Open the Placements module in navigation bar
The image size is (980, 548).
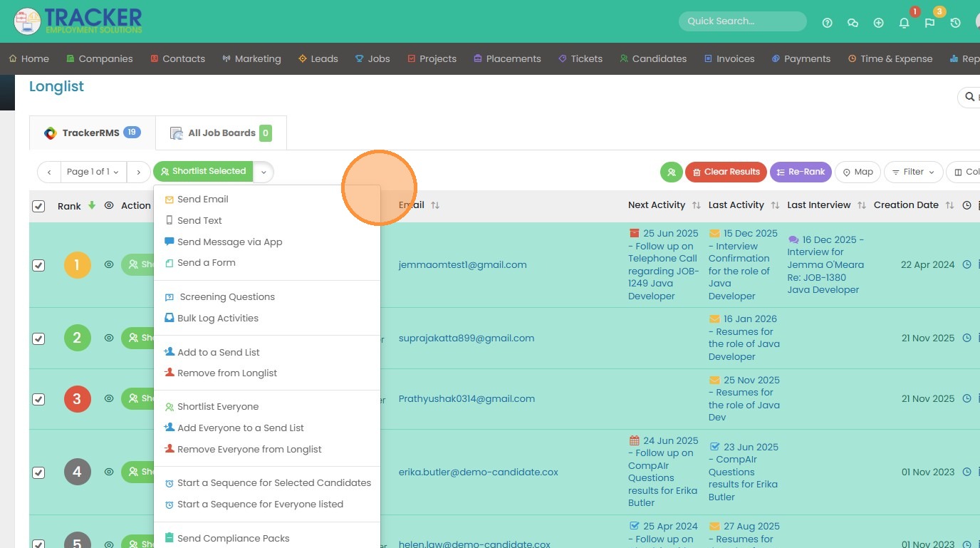click(507, 59)
